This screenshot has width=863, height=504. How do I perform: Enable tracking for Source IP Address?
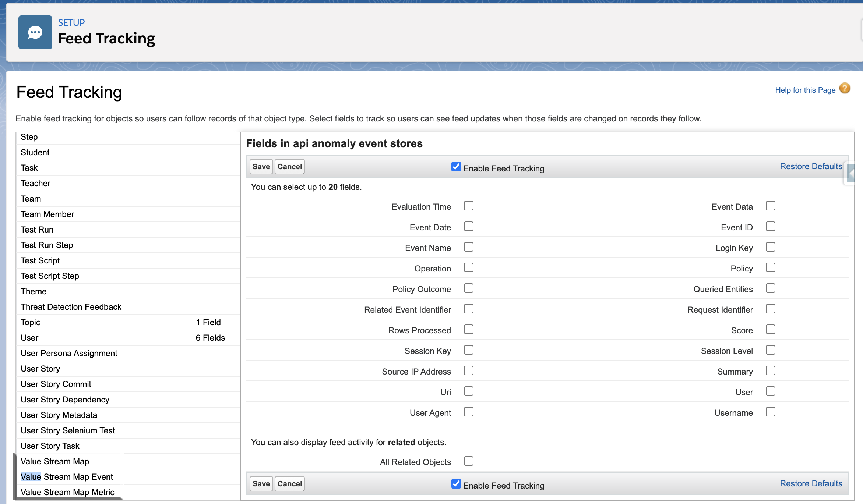point(468,370)
